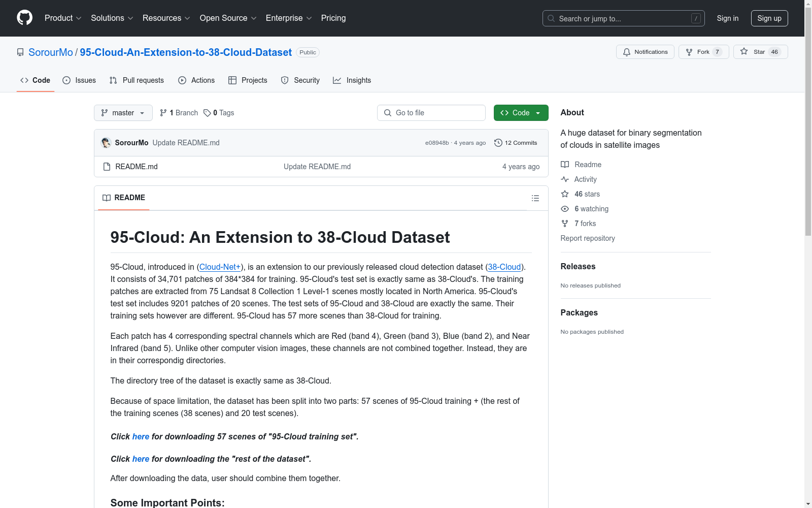Open the Projects tab
812x508 pixels.
[248, 80]
